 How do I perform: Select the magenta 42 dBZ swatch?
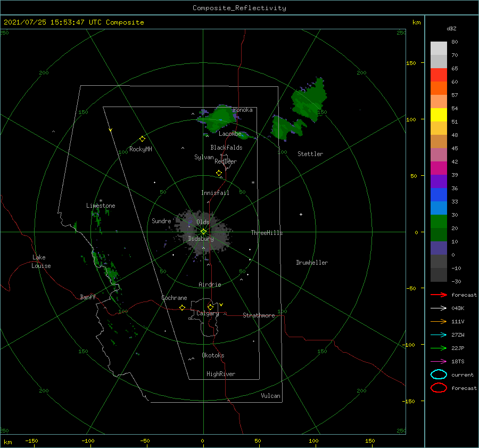coord(439,168)
